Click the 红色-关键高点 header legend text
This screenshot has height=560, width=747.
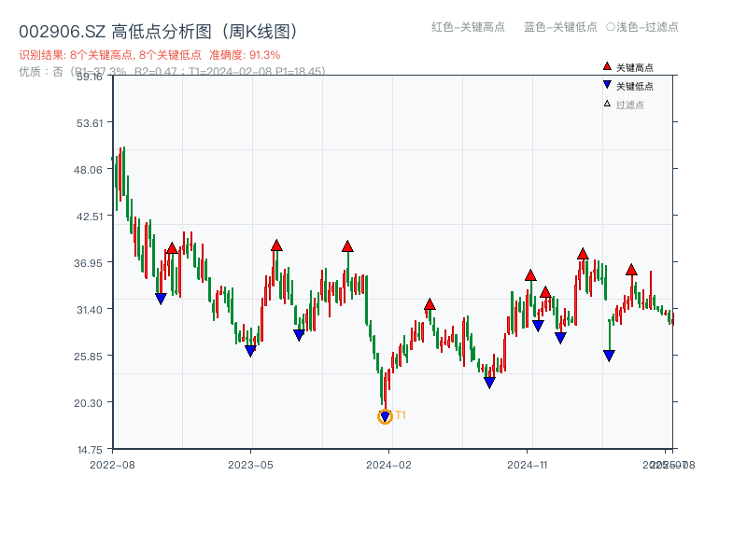[468, 27]
